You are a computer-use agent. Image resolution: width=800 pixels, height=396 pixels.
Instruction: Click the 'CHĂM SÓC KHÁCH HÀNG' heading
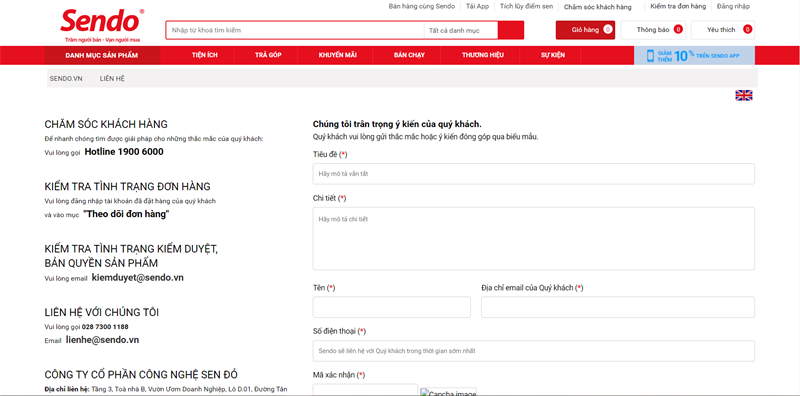pos(106,125)
